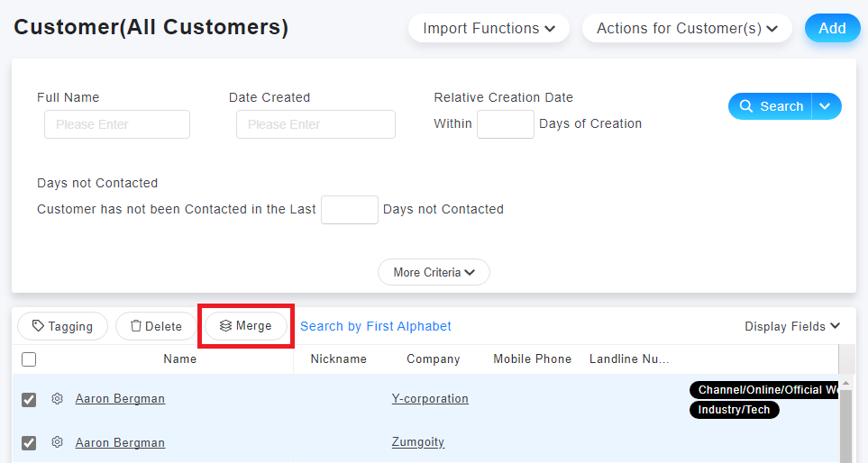Select the Industry/Tech tag label
This screenshot has width=868, height=463.
734,410
